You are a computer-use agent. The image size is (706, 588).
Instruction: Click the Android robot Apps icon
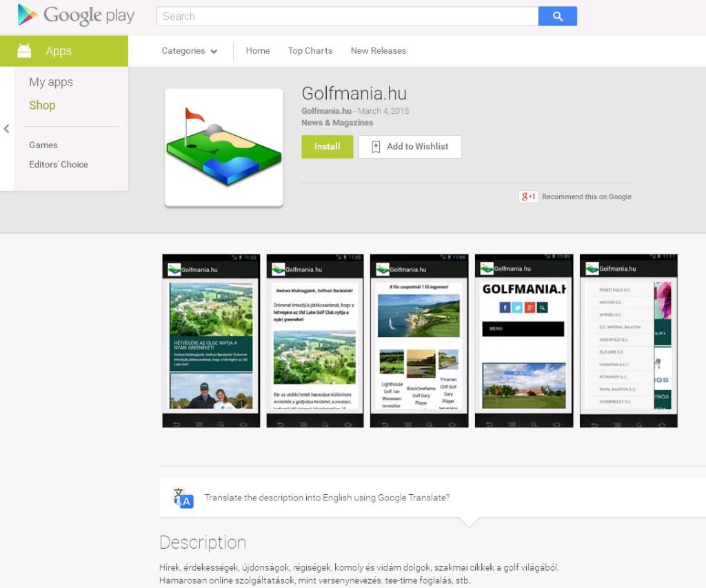[x=24, y=51]
